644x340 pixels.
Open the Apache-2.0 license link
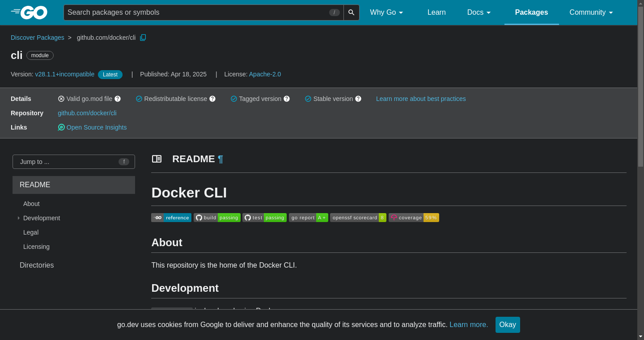265,74
